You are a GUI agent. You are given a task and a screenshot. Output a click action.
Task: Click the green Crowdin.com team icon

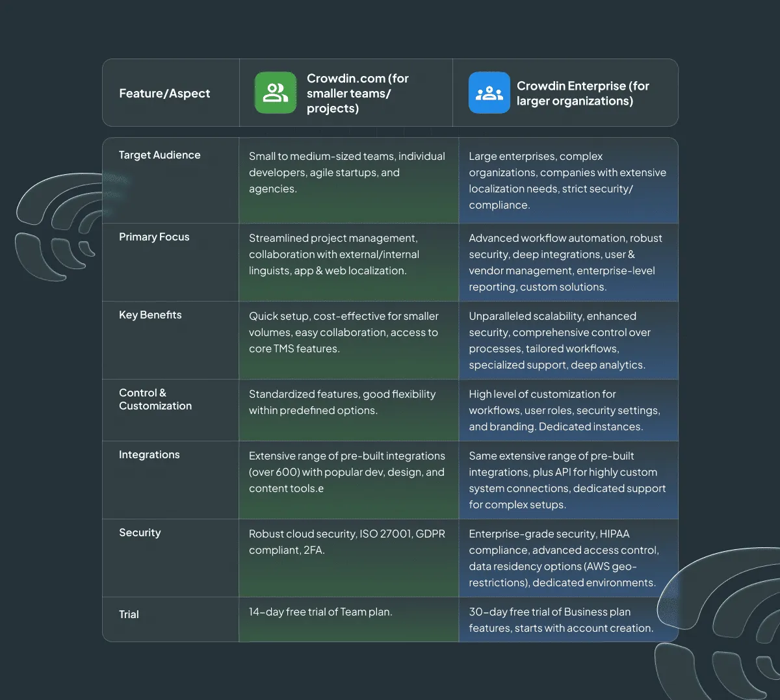[x=275, y=93]
